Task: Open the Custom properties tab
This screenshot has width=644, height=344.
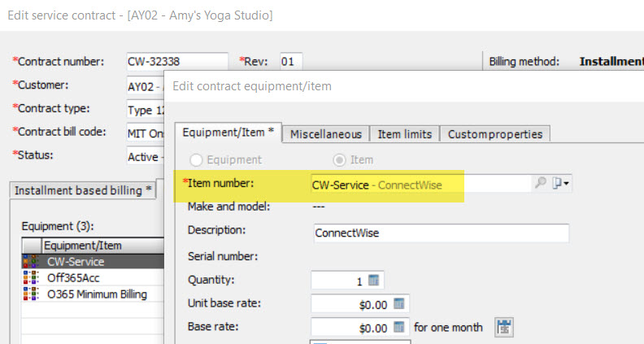Action: coord(495,133)
